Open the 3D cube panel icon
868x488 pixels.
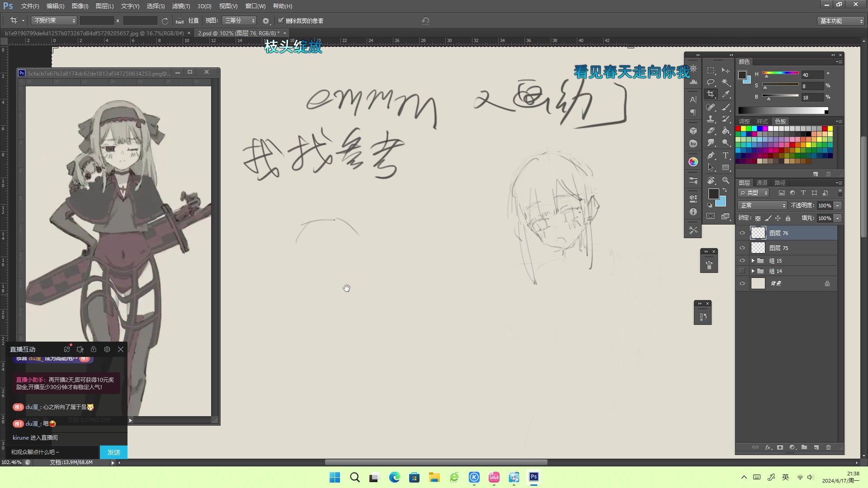(x=693, y=131)
